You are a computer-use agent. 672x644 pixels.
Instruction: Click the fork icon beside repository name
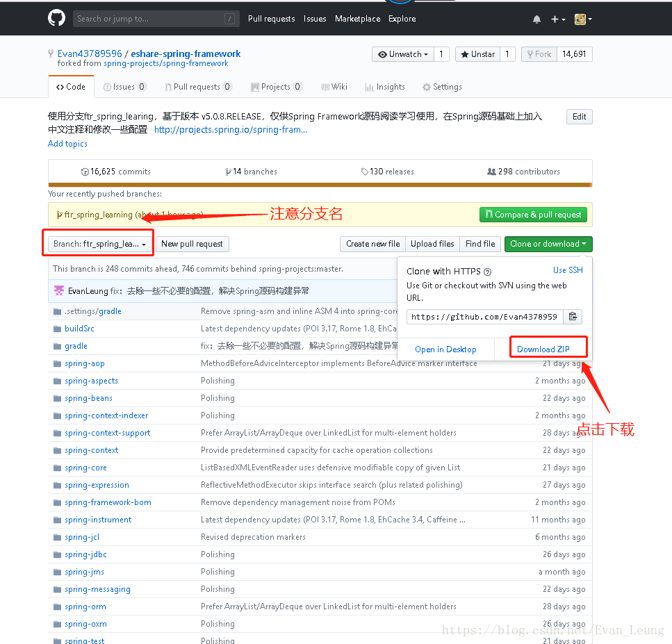click(x=51, y=53)
